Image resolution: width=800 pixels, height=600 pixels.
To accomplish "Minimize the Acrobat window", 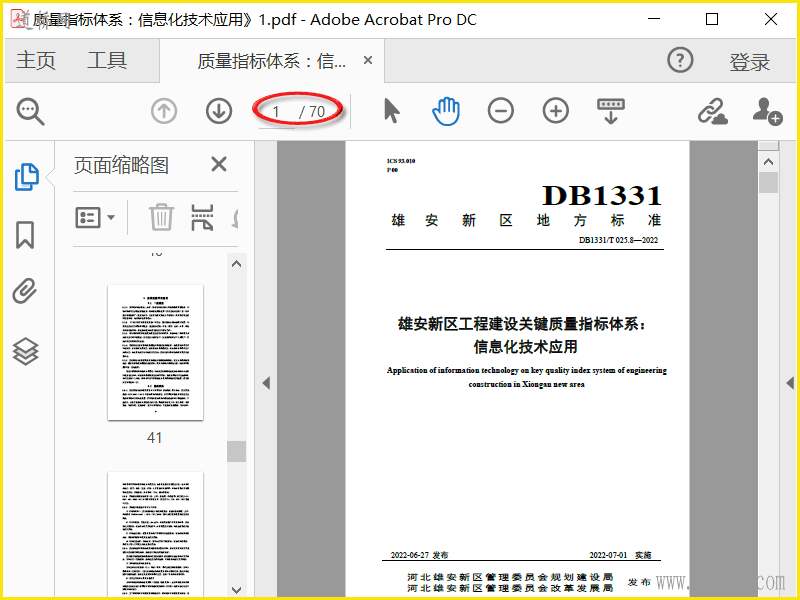I will (654, 19).
